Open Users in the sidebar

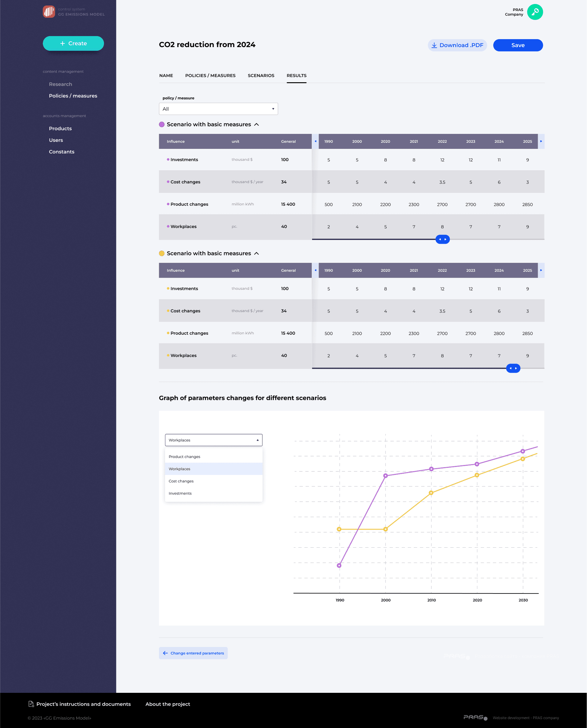click(x=56, y=140)
